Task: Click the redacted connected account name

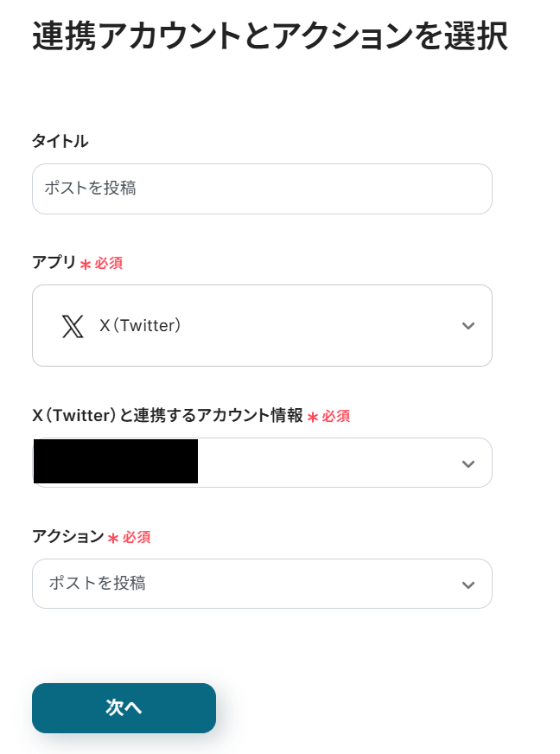Action: pyautogui.click(x=116, y=461)
